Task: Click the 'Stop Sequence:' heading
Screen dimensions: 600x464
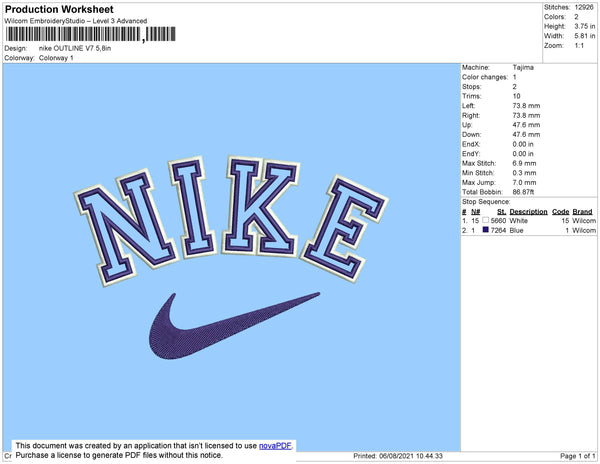Action: point(486,202)
